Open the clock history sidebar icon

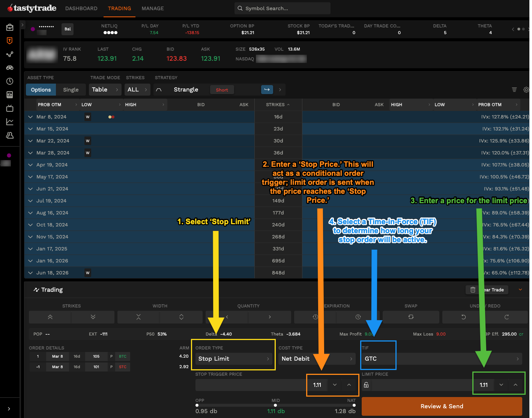pyautogui.click(x=10, y=81)
